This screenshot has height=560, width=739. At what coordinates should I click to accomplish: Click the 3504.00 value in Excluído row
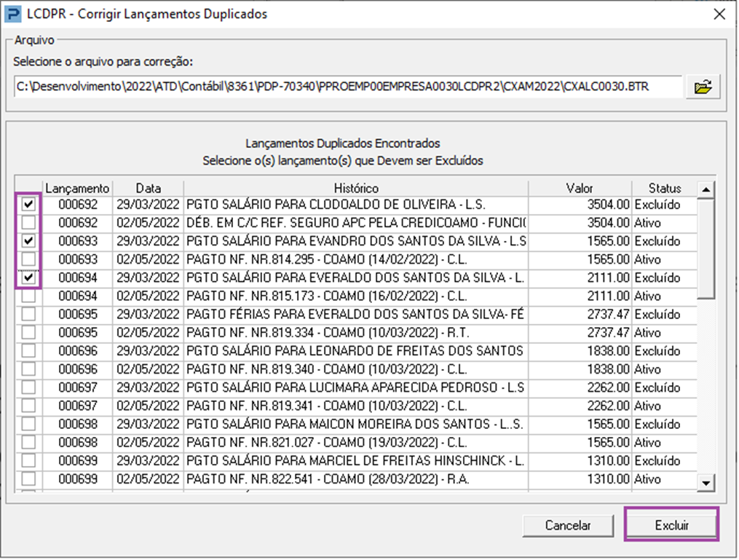pos(608,205)
